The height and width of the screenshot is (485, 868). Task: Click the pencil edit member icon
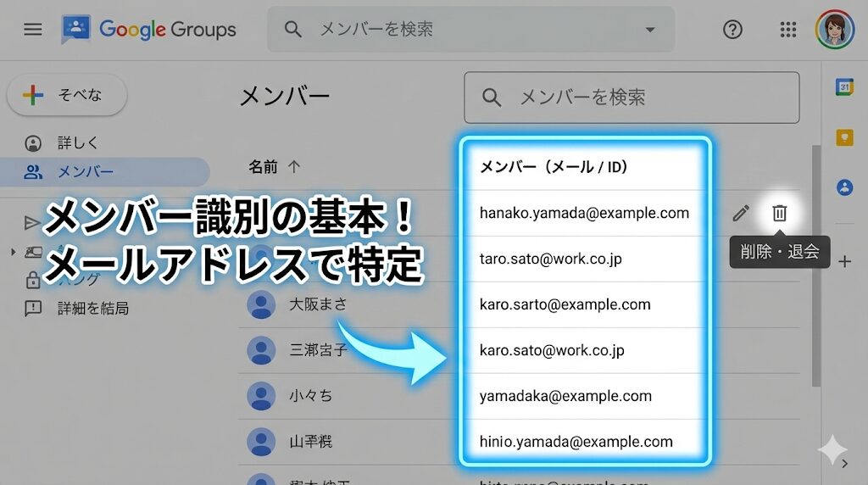pos(741,213)
